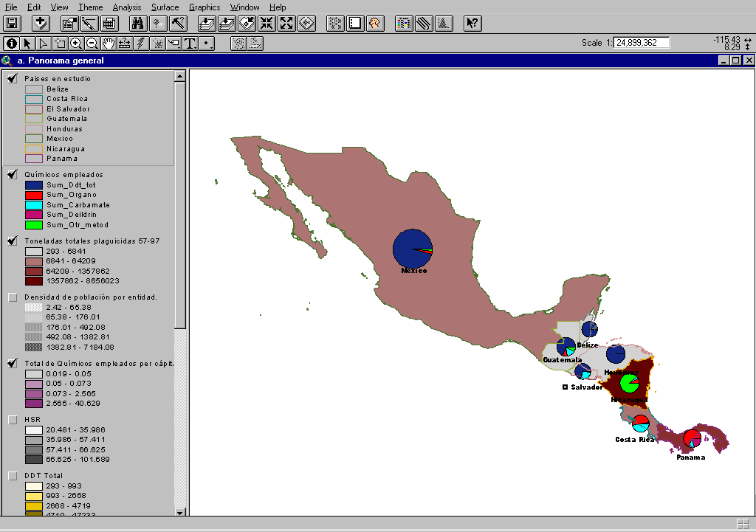Image resolution: width=756 pixels, height=532 pixels.
Task: Click the binoculars Find icon
Action: 137,24
